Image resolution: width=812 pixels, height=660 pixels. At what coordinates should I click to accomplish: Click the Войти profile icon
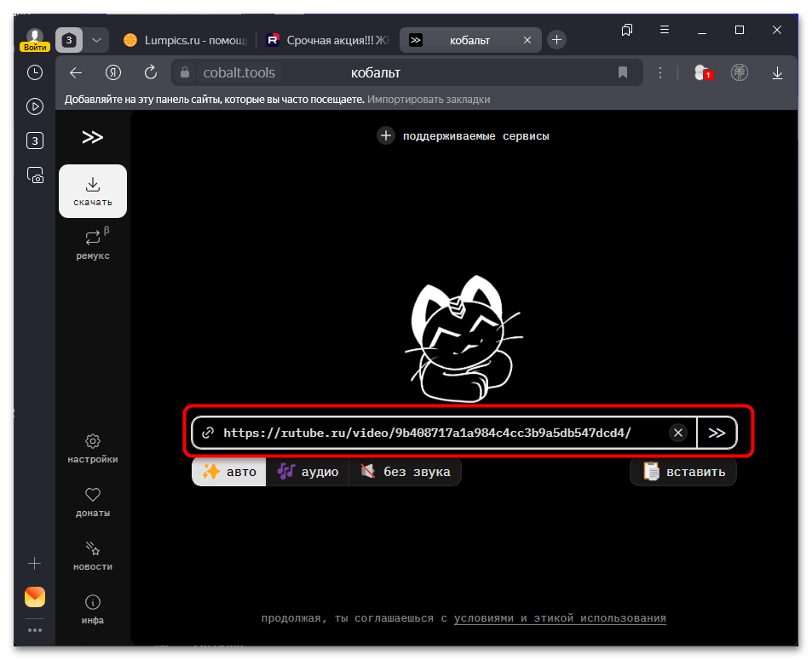pos(35,40)
